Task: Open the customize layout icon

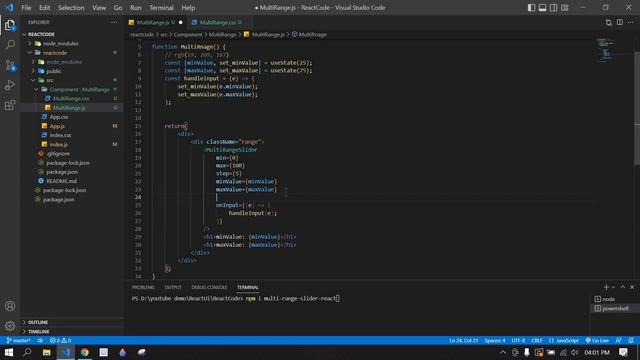Action: coord(564,8)
